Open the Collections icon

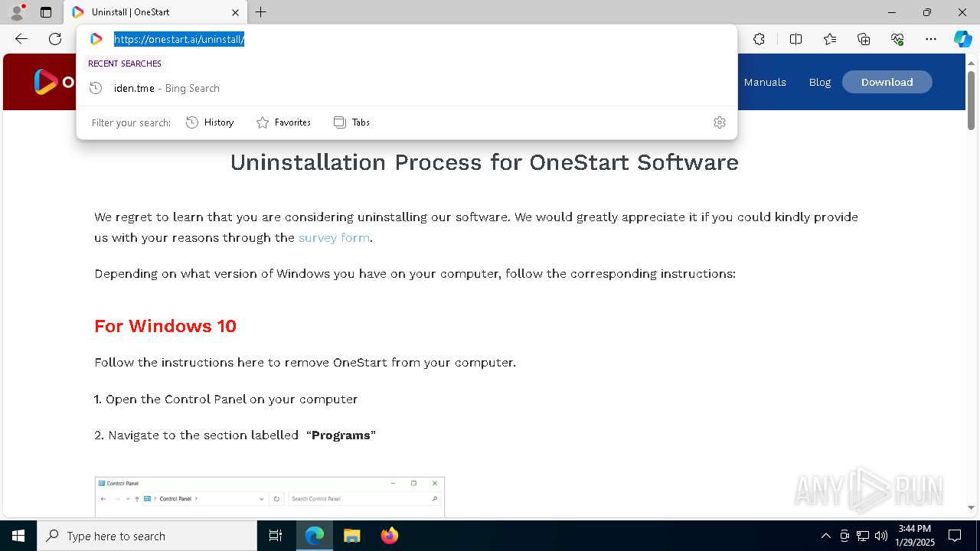[x=864, y=39]
